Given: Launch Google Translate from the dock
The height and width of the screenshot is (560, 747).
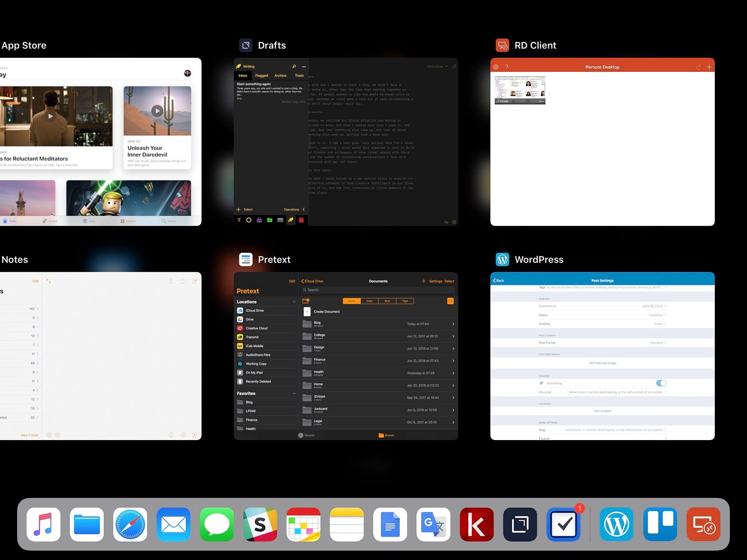Looking at the screenshot, I should click(x=434, y=525).
